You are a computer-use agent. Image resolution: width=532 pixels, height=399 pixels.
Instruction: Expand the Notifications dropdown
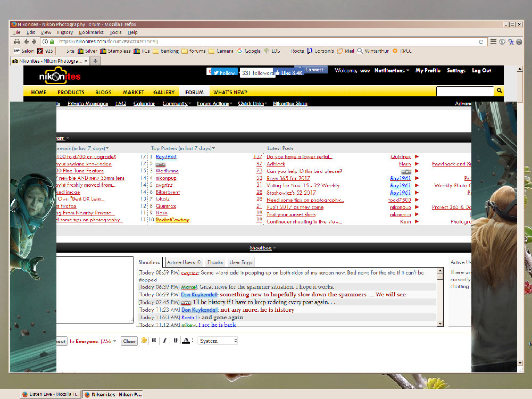pyautogui.click(x=392, y=71)
